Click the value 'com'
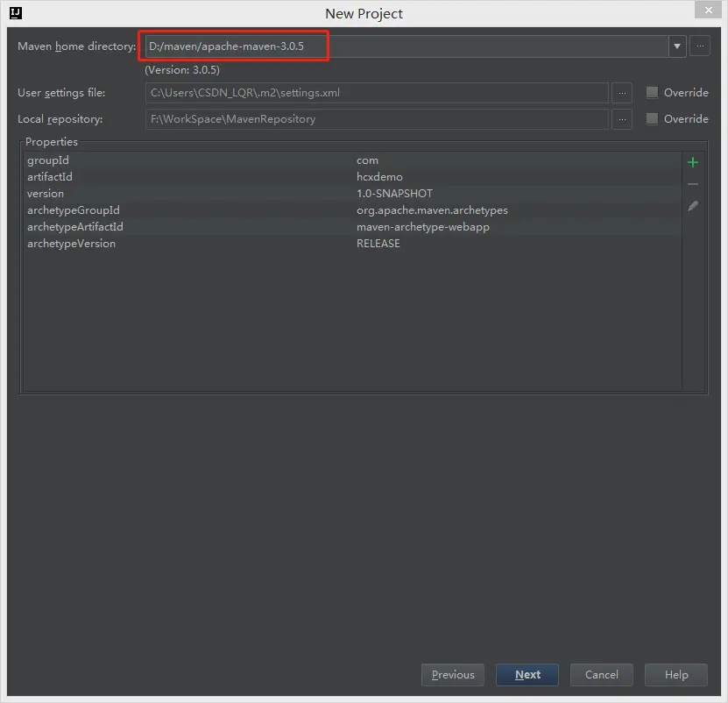 (x=367, y=160)
